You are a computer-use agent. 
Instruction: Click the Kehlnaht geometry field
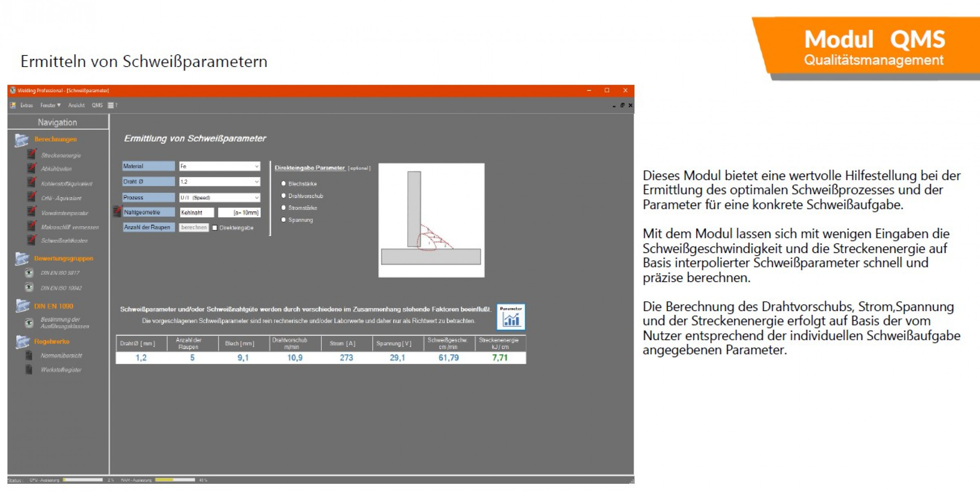196,212
